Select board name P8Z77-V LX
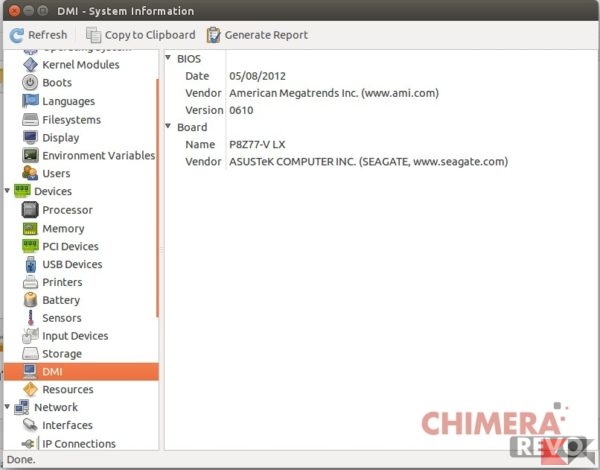600x470 pixels. [257, 145]
